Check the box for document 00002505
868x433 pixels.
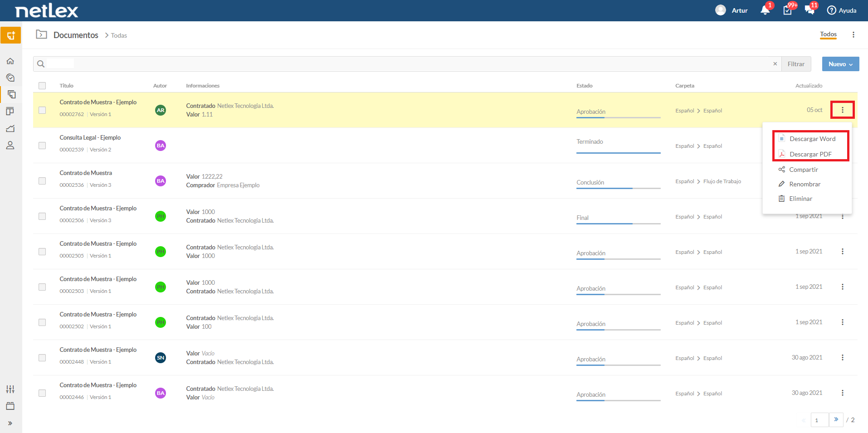(x=42, y=252)
